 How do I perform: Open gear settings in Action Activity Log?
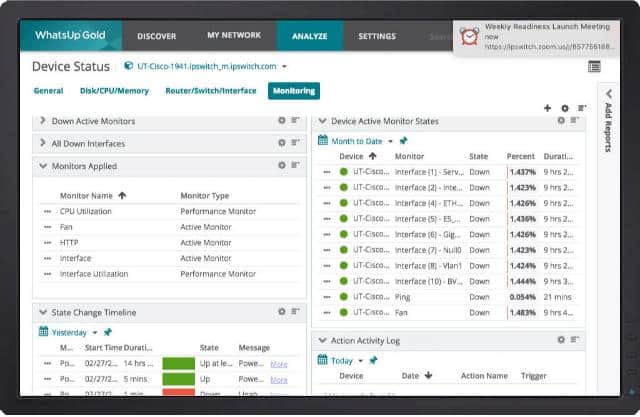(x=561, y=340)
